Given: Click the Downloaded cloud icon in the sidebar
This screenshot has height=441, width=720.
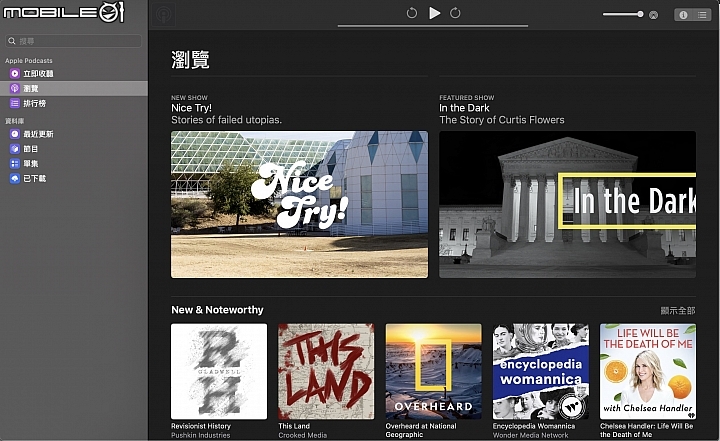Looking at the screenshot, I should [x=15, y=178].
